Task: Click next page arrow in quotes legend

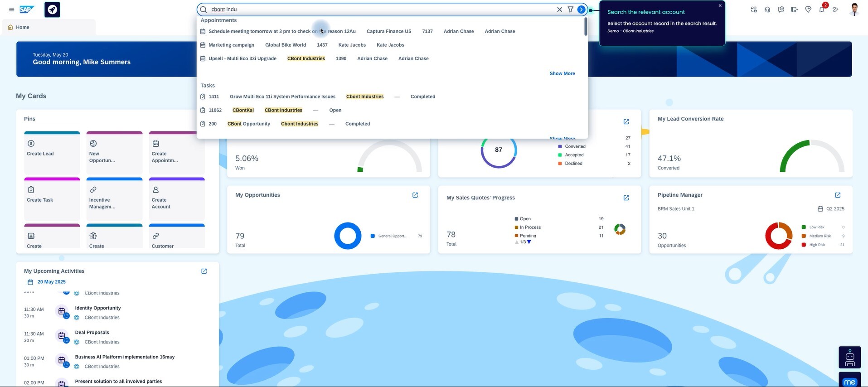Action: coord(529,242)
